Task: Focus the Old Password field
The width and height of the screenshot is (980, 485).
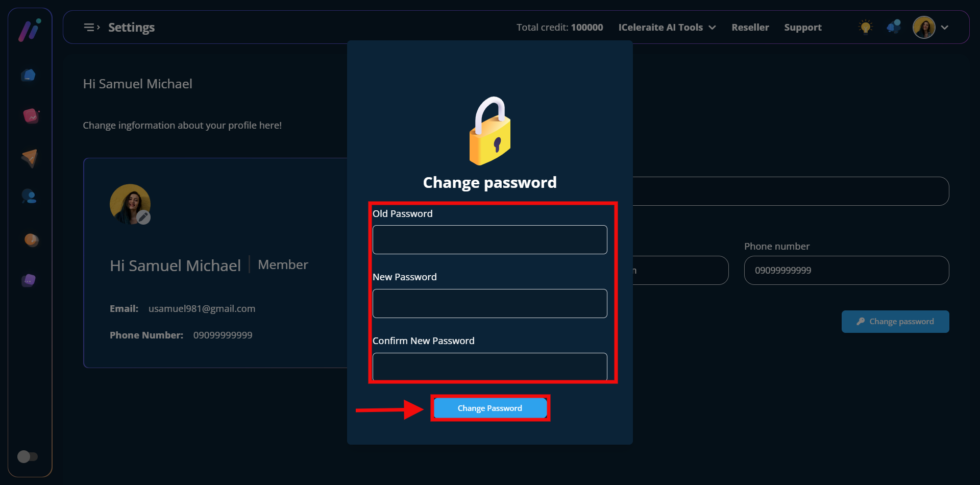Action: [490, 240]
